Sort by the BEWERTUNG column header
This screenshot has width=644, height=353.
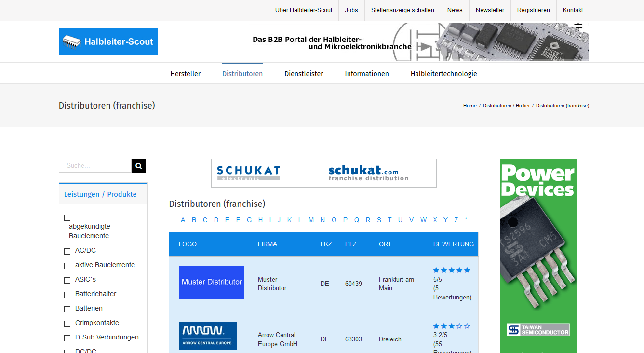pyautogui.click(x=454, y=244)
